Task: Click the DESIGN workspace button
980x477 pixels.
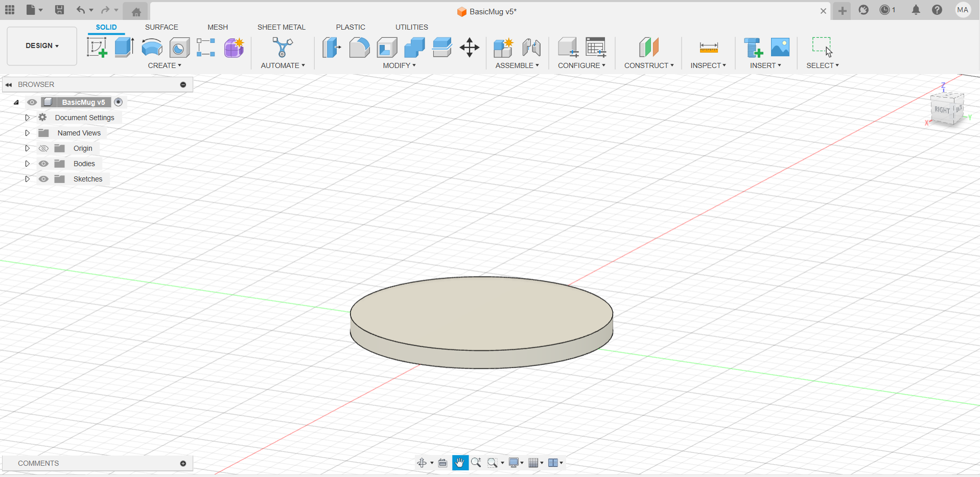Action: (x=41, y=46)
